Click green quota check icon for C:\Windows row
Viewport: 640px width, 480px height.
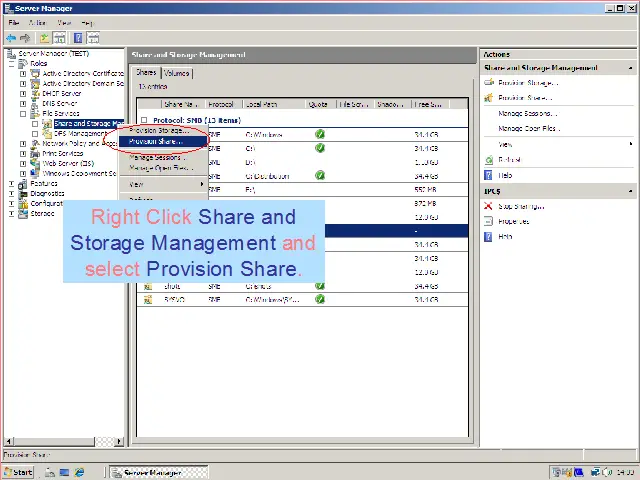click(320, 134)
